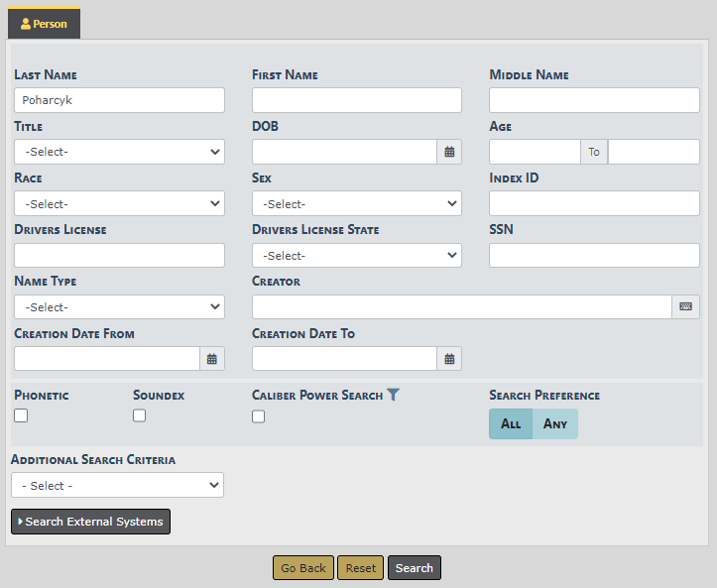Click the Go Back button
This screenshot has width=717, height=588.
click(303, 568)
